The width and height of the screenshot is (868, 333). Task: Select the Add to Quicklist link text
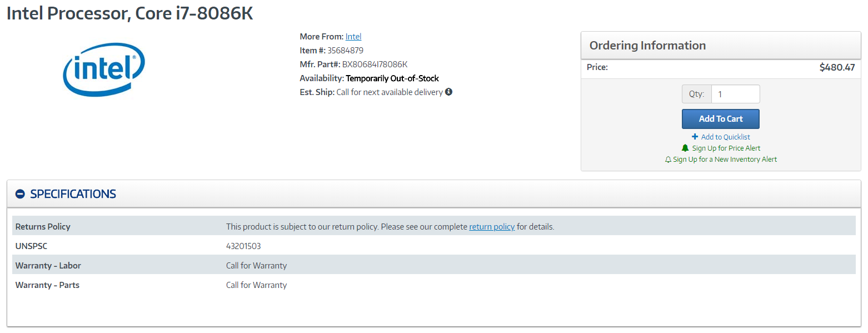coord(725,137)
